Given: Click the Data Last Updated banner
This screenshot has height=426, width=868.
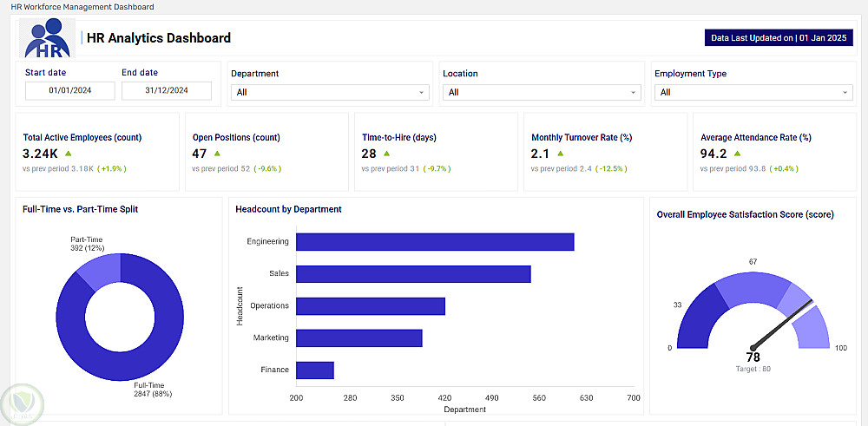Looking at the screenshot, I should 779,38.
